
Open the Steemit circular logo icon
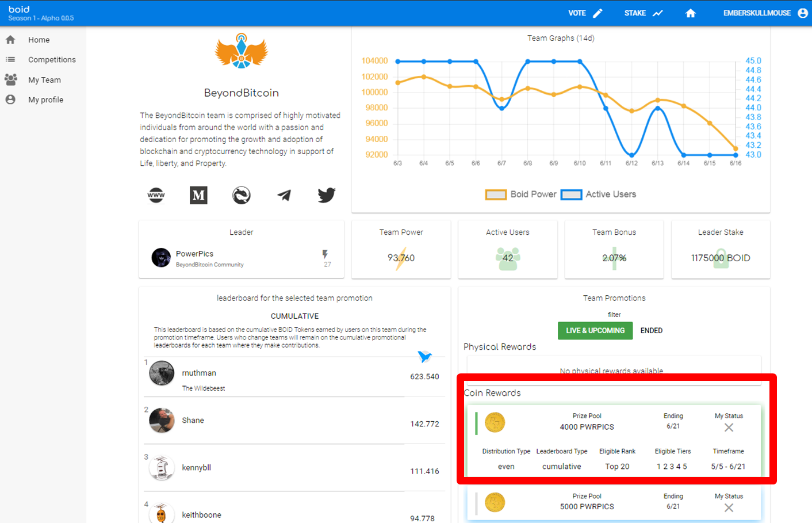(x=242, y=196)
